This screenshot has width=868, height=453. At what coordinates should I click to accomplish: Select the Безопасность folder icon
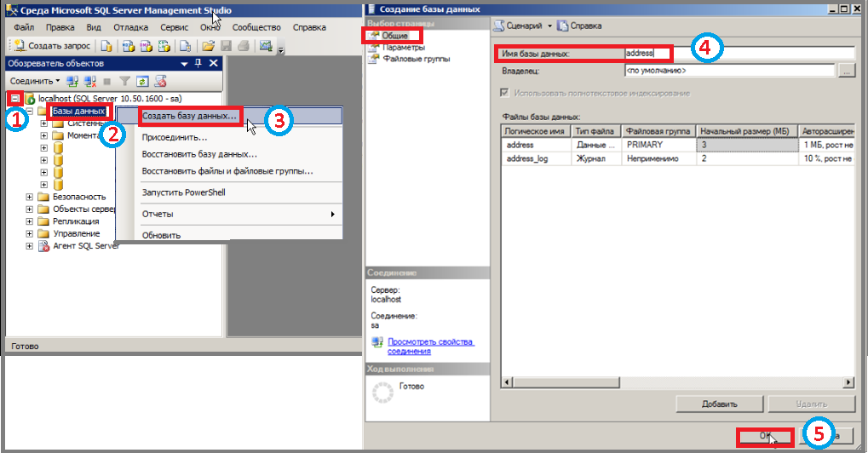pos(43,197)
